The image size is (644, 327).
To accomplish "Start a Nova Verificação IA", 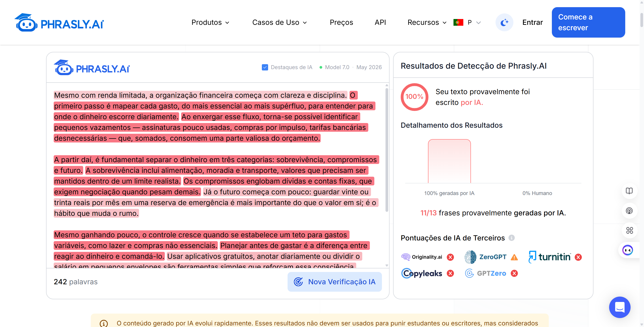I will 335,282.
